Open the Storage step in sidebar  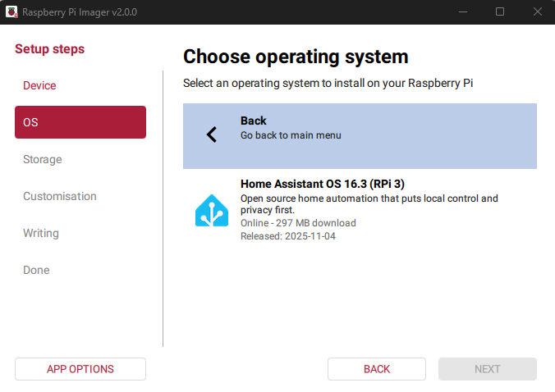tap(43, 159)
